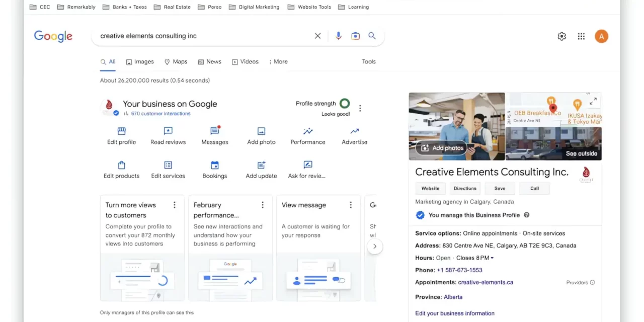The width and height of the screenshot is (644, 322).
Task: Open menu on View message card
Action: [351, 205]
